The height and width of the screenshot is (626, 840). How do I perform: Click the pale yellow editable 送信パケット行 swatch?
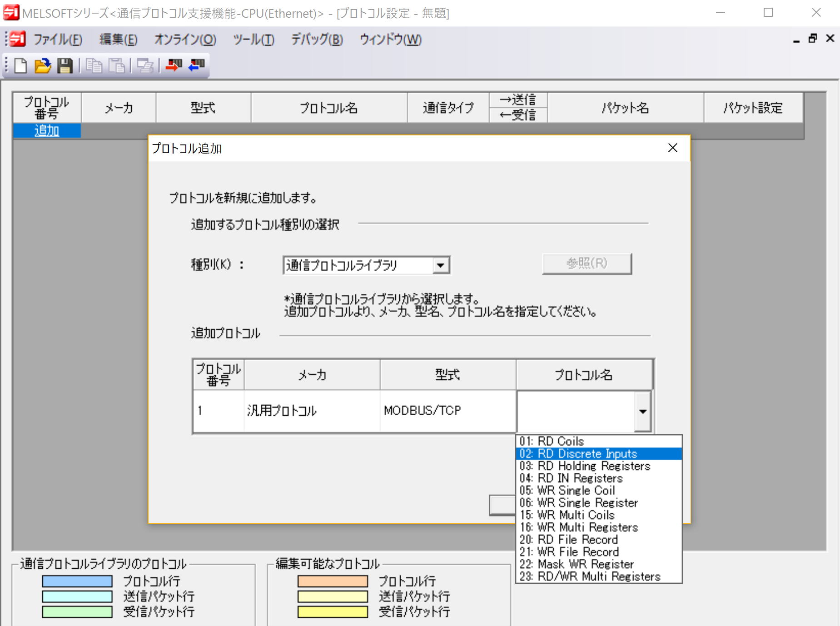(333, 596)
